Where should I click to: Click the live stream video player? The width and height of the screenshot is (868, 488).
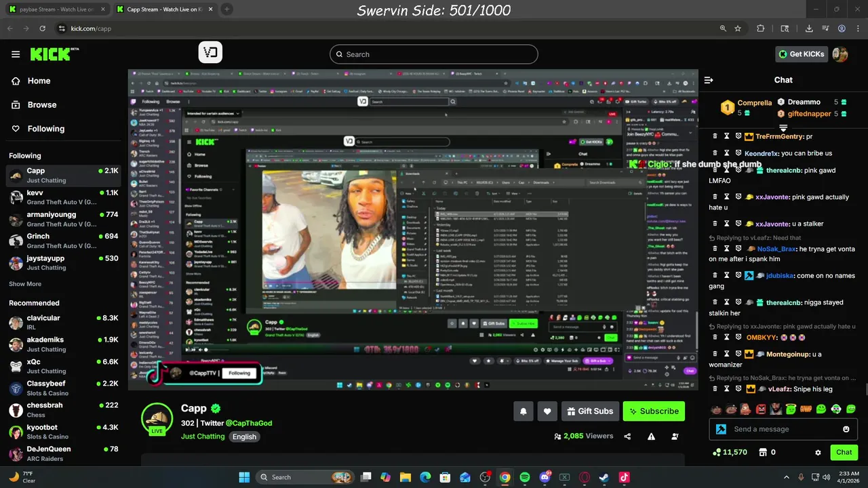click(x=413, y=230)
